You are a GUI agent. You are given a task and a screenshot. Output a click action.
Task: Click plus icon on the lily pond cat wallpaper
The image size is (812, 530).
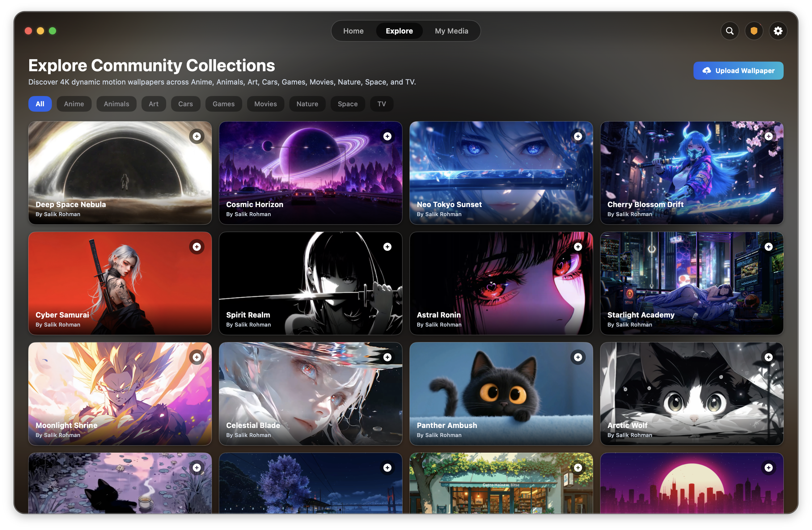(x=197, y=468)
